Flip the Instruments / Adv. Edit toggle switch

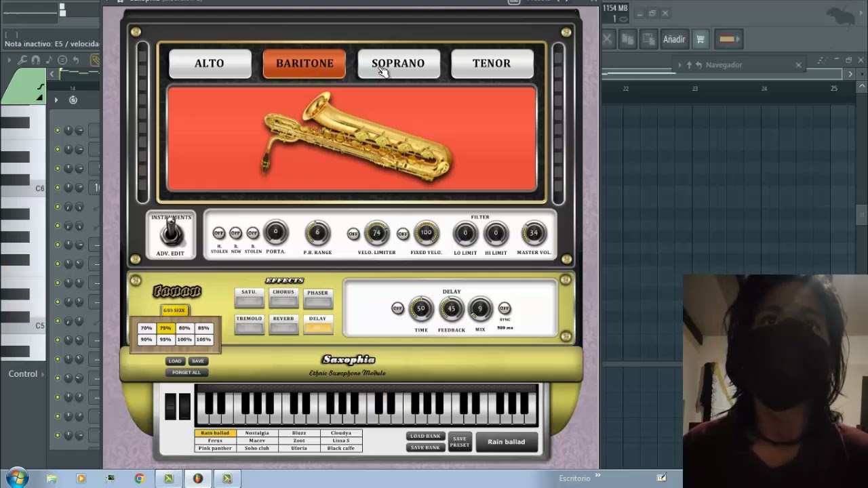[x=171, y=233]
